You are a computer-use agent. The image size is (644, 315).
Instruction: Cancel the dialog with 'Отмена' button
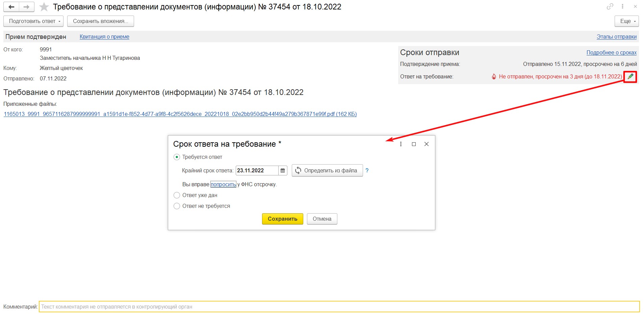tap(322, 219)
